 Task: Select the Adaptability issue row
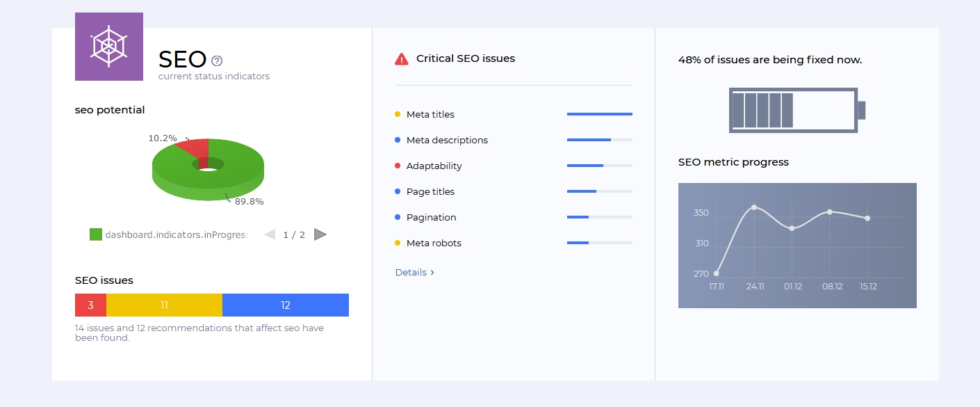(x=434, y=166)
